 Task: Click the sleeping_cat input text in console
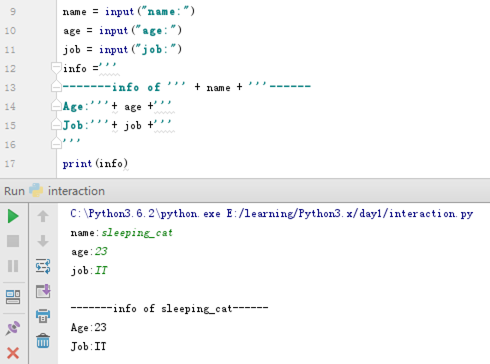(x=137, y=233)
